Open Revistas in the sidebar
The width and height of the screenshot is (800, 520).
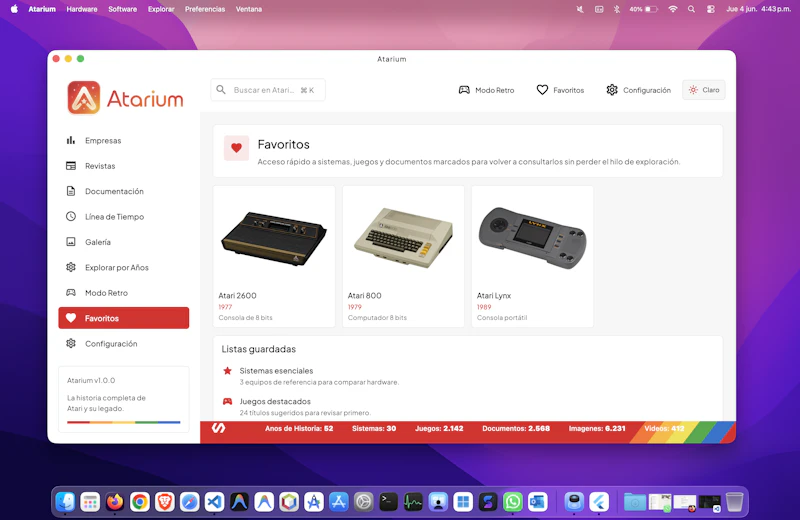coord(123,166)
